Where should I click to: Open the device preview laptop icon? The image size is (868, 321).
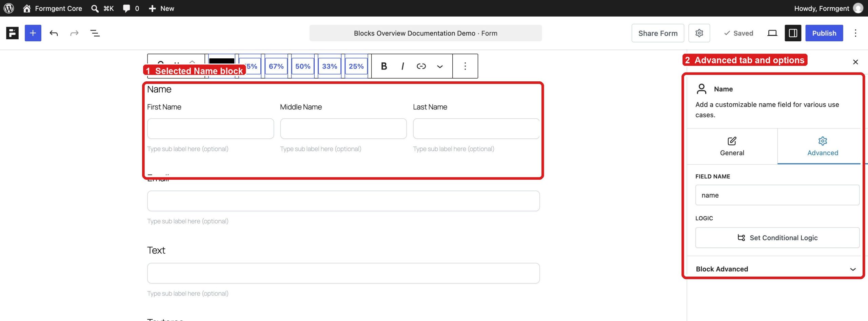pyautogui.click(x=772, y=33)
